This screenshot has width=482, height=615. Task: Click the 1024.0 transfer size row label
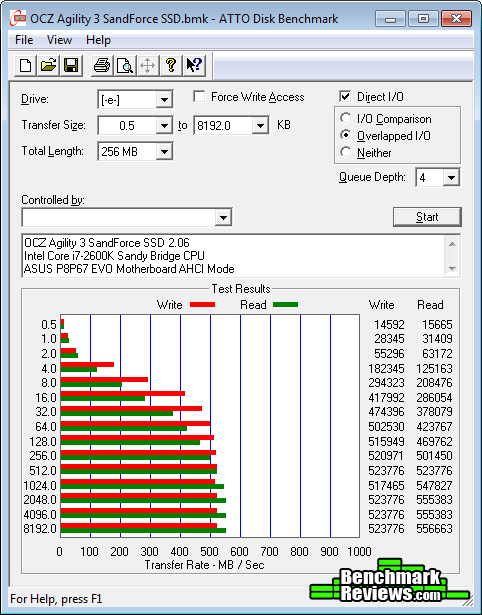tap(40, 486)
